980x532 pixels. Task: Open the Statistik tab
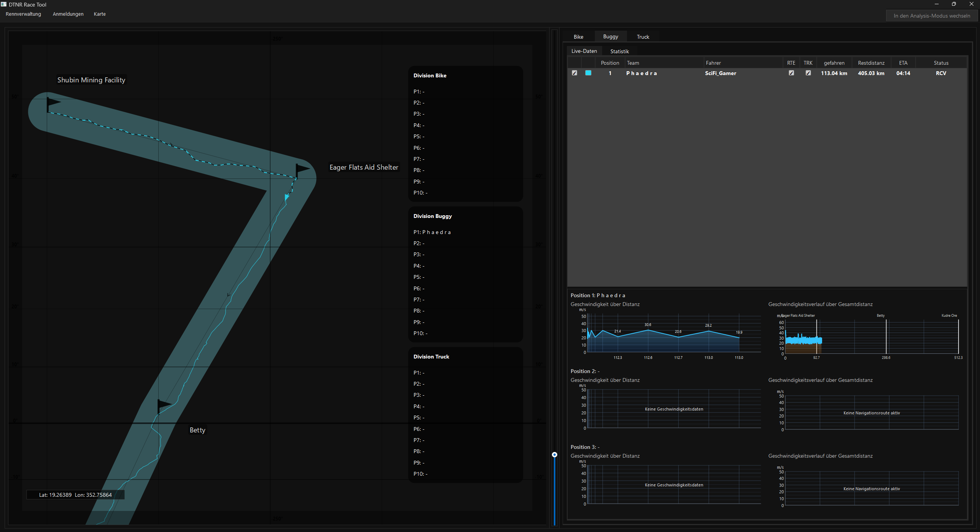[x=619, y=51]
